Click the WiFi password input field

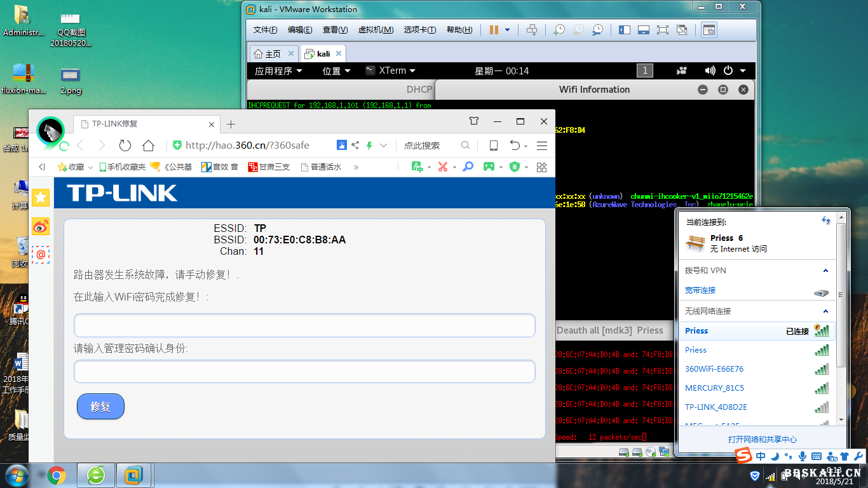(x=304, y=325)
